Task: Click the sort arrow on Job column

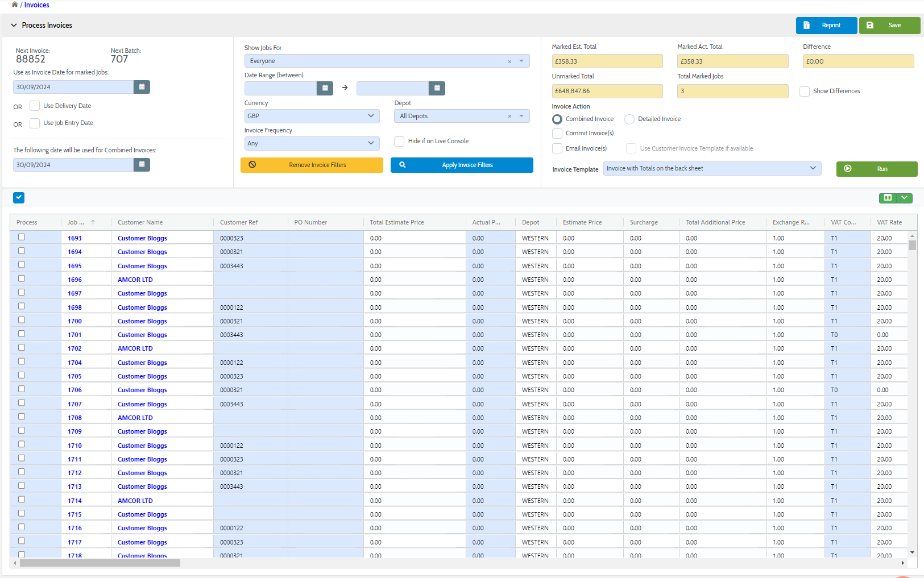Action: tap(93, 222)
